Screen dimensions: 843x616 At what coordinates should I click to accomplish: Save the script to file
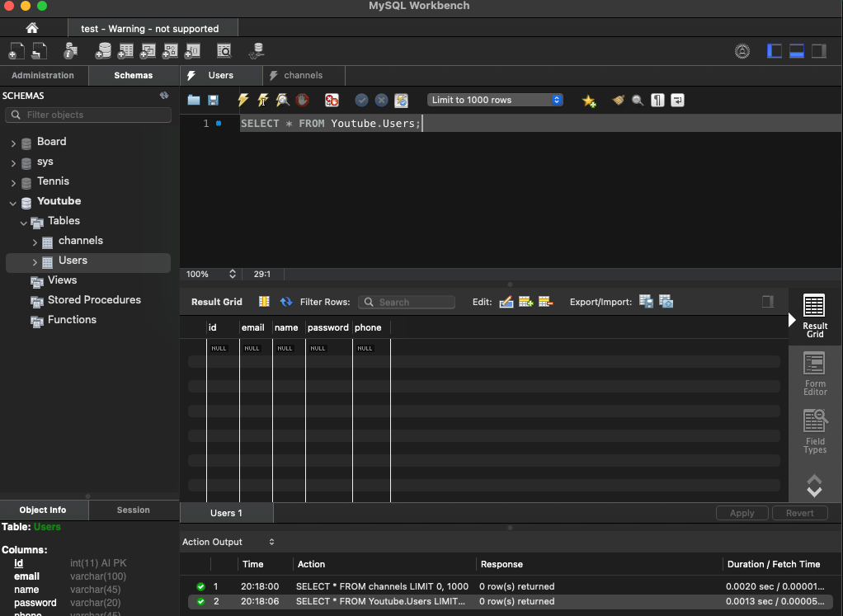tap(214, 100)
